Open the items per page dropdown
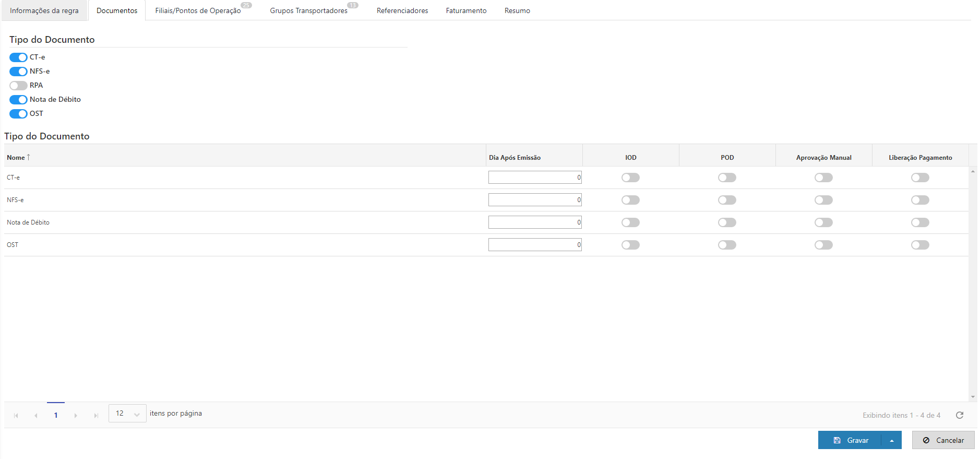The image size is (980, 459). 127,414
